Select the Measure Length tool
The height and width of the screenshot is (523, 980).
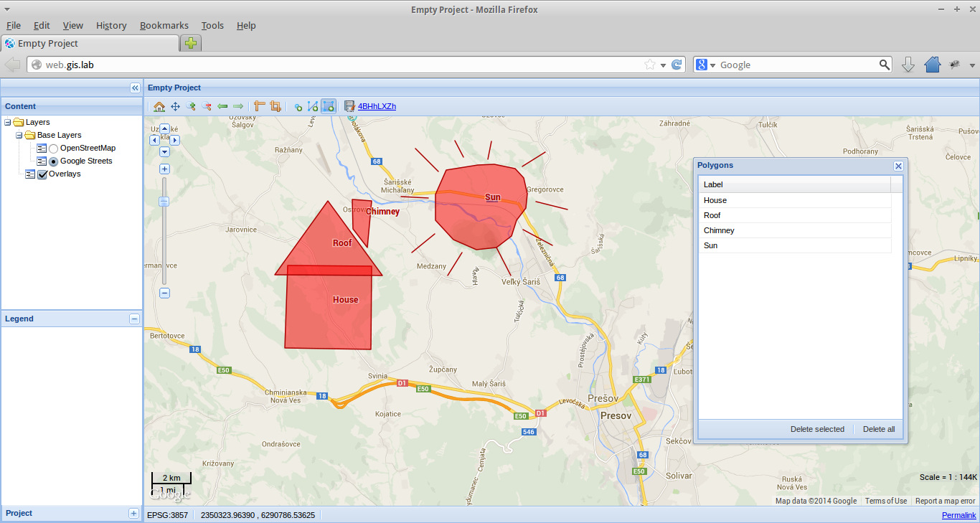[259, 105]
